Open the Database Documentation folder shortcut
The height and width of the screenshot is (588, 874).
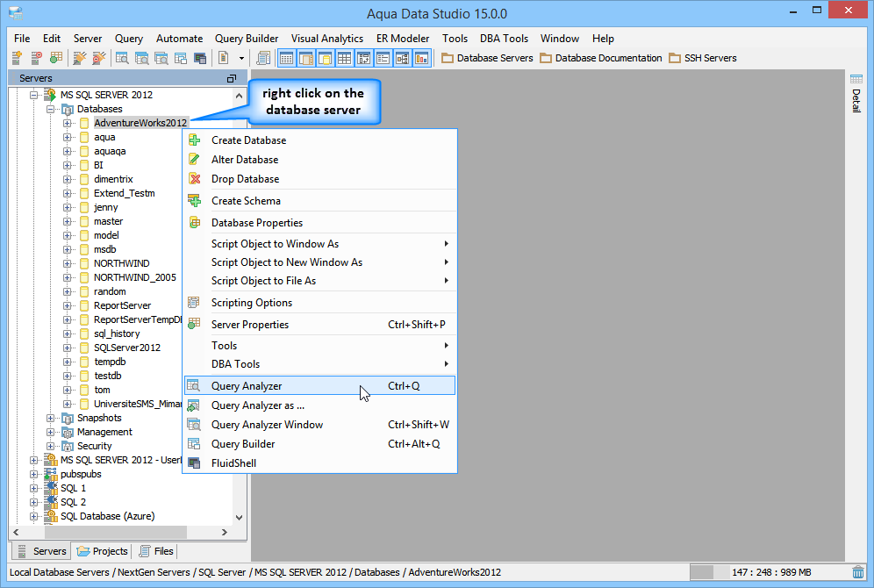601,58
